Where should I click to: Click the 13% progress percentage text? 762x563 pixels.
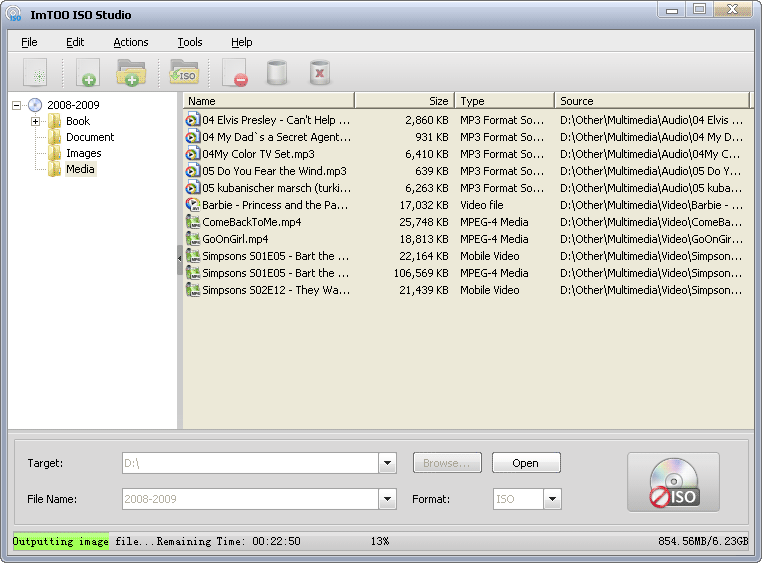(380, 541)
